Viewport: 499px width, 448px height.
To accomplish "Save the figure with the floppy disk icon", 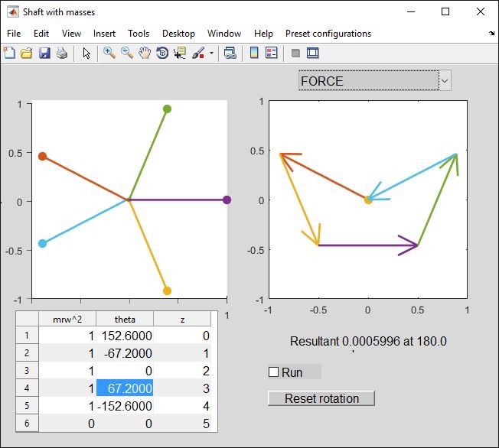I will coord(44,53).
